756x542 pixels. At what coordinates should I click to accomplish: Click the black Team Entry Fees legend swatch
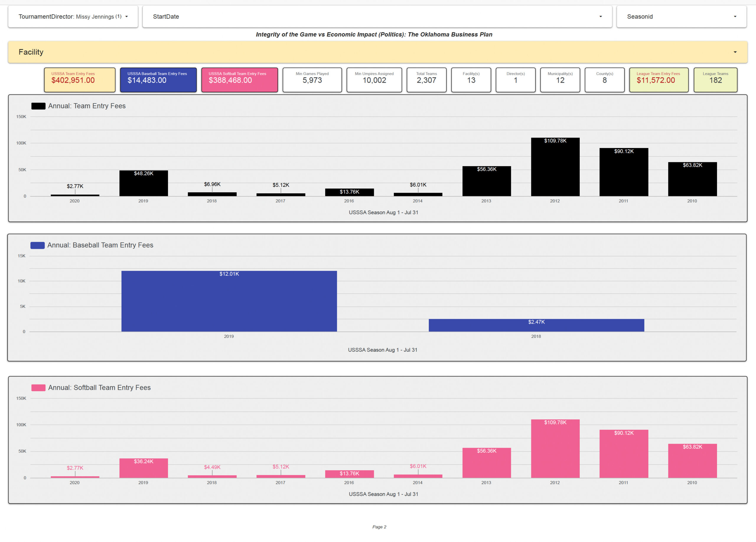[x=38, y=106]
